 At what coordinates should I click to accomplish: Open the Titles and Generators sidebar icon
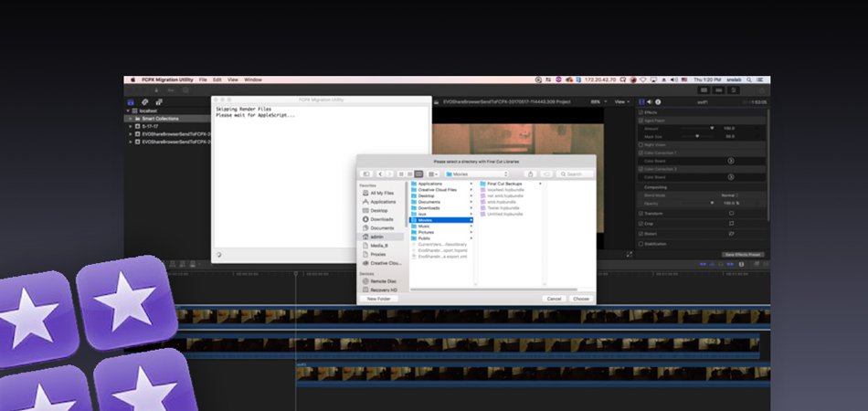pyautogui.click(x=159, y=101)
